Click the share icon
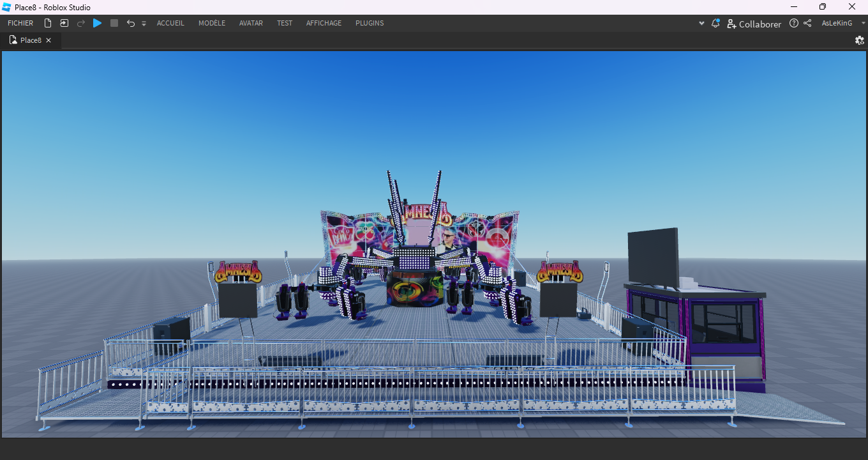The height and width of the screenshot is (460, 868). point(807,23)
